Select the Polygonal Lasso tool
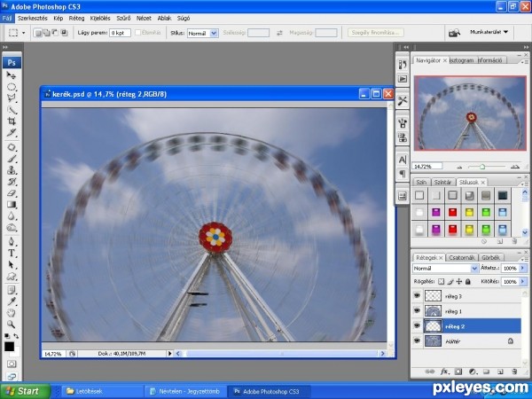Image resolution: width=532 pixels, height=399 pixels. pos(12,98)
